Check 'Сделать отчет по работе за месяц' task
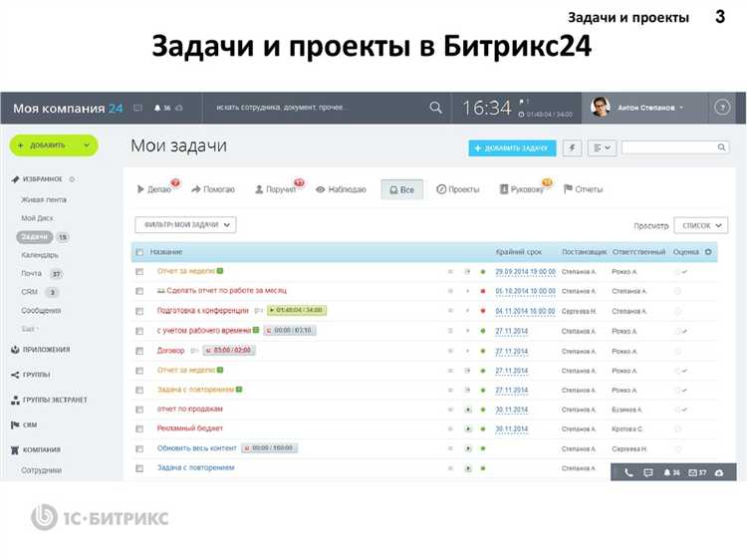Image resolution: width=747 pixels, height=560 pixels. [139, 291]
